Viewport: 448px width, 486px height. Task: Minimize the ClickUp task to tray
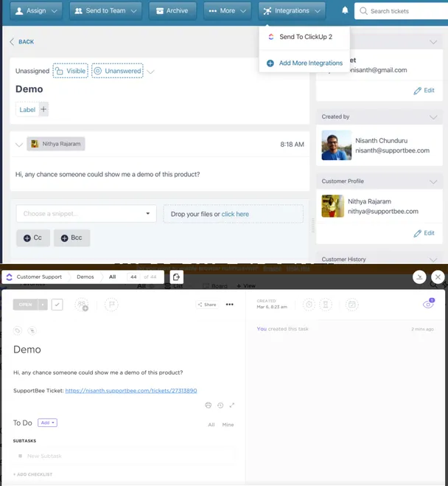(419, 277)
